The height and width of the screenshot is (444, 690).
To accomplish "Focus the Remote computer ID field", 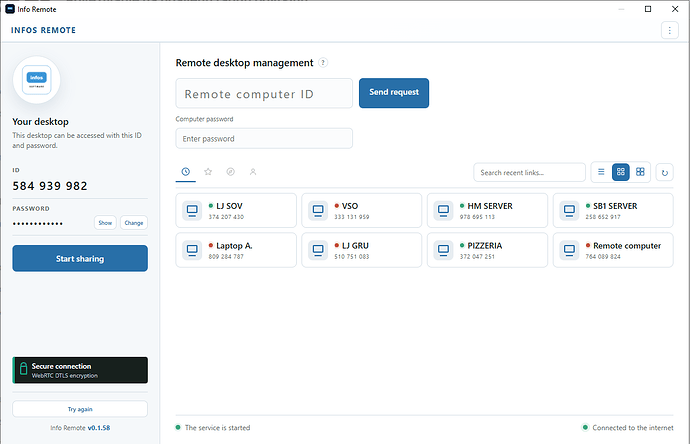I will [x=264, y=93].
